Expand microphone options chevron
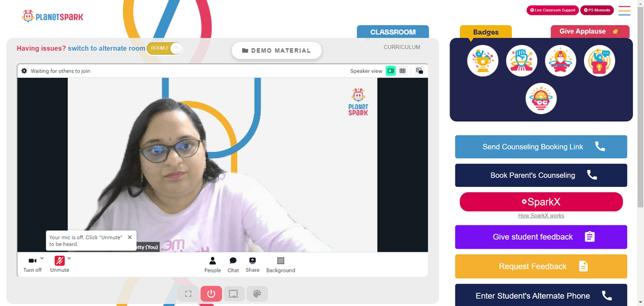Viewport: 644px width, 306px height. click(69, 258)
